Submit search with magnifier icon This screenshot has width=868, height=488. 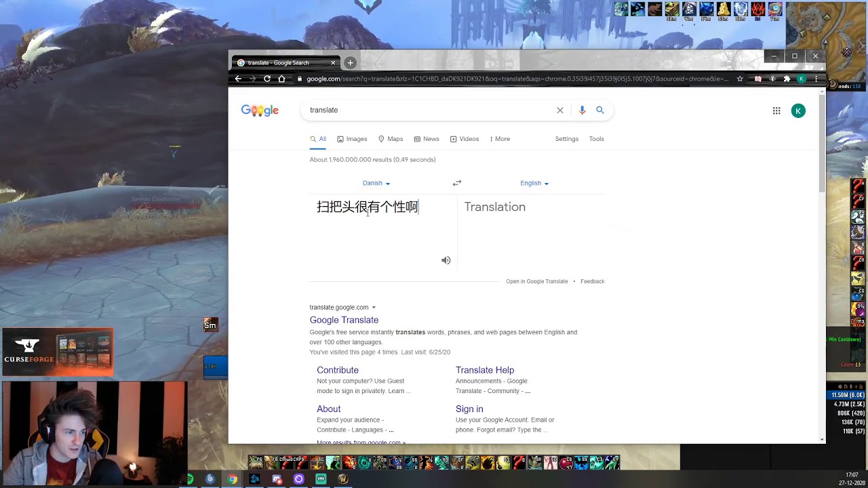tap(600, 110)
